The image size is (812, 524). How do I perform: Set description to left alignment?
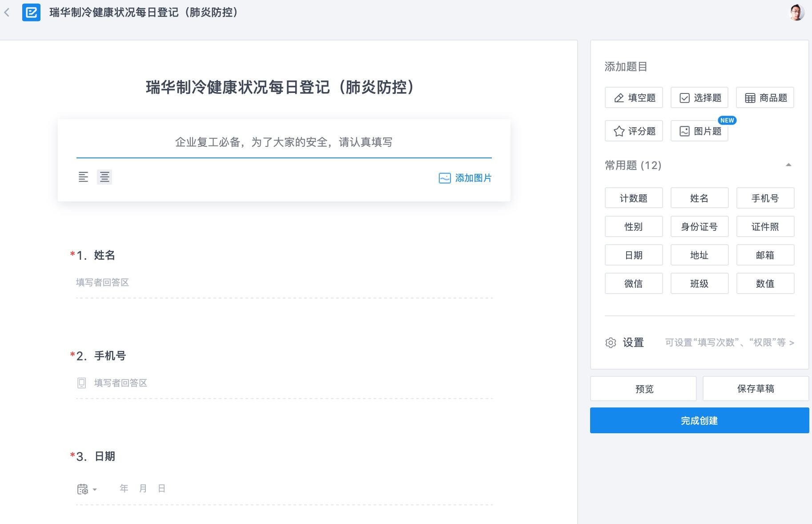[x=83, y=177]
